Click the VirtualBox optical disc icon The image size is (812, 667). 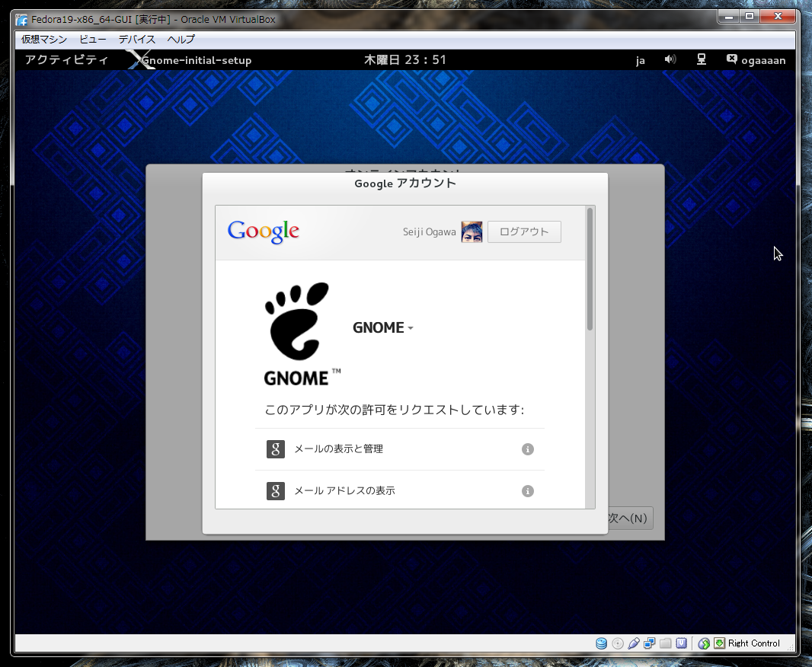point(618,643)
